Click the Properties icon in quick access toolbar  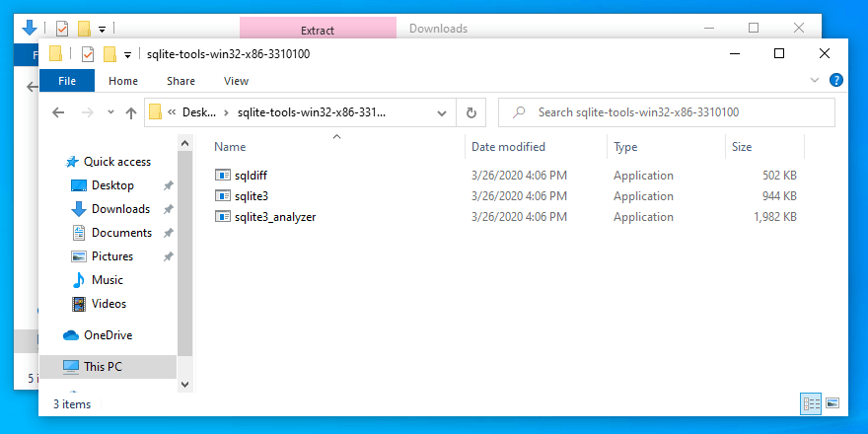(86, 54)
